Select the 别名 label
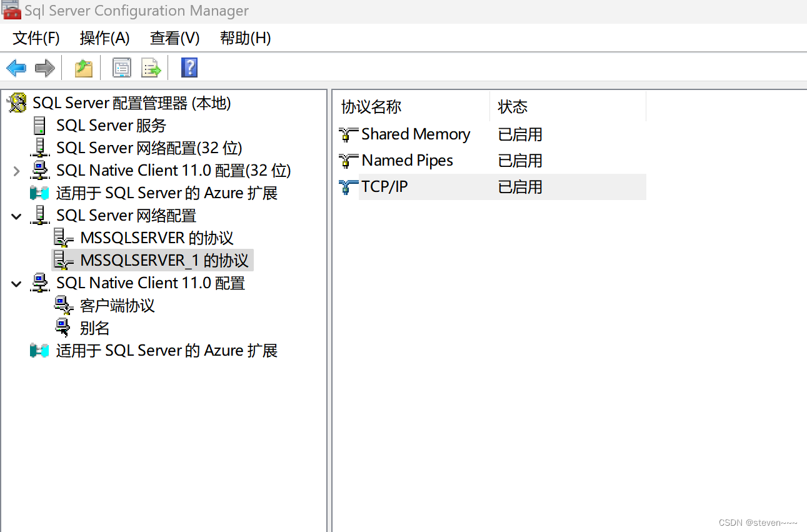This screenshot has height=532, width=807. [x=95, y=328]
